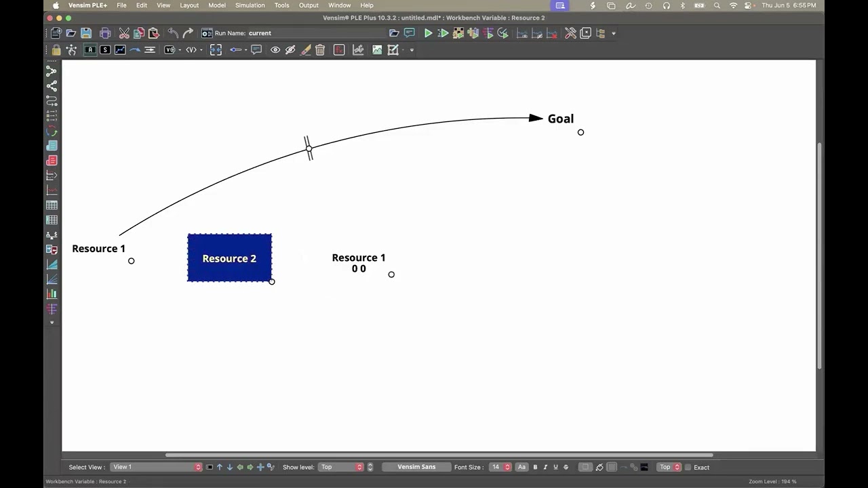Click the Paste clipboard icon
Screen dimensions: 868x488
154,33
